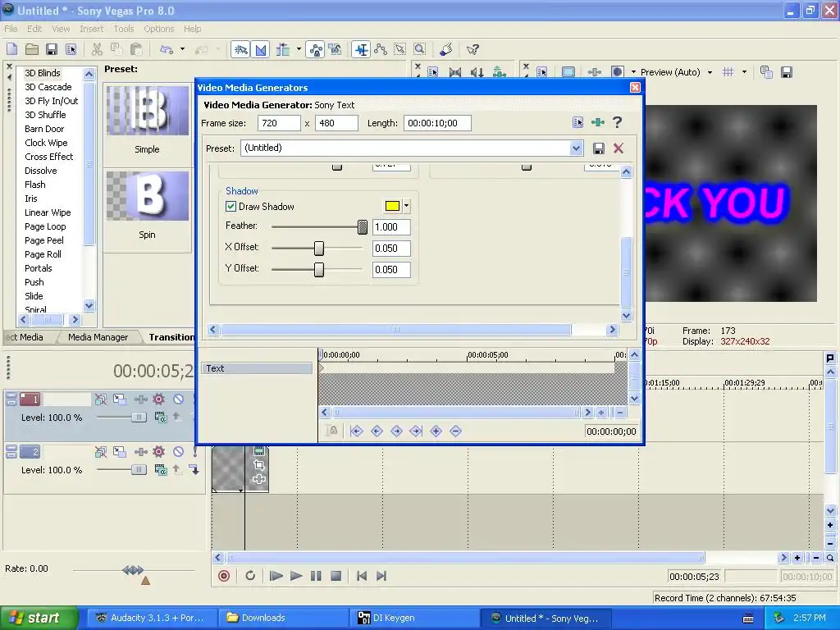Click the Spin preset thumbnail
Image resolution: width=840 pixels, height=630 pixels.
pyautogui.click(x=148, y=195)
